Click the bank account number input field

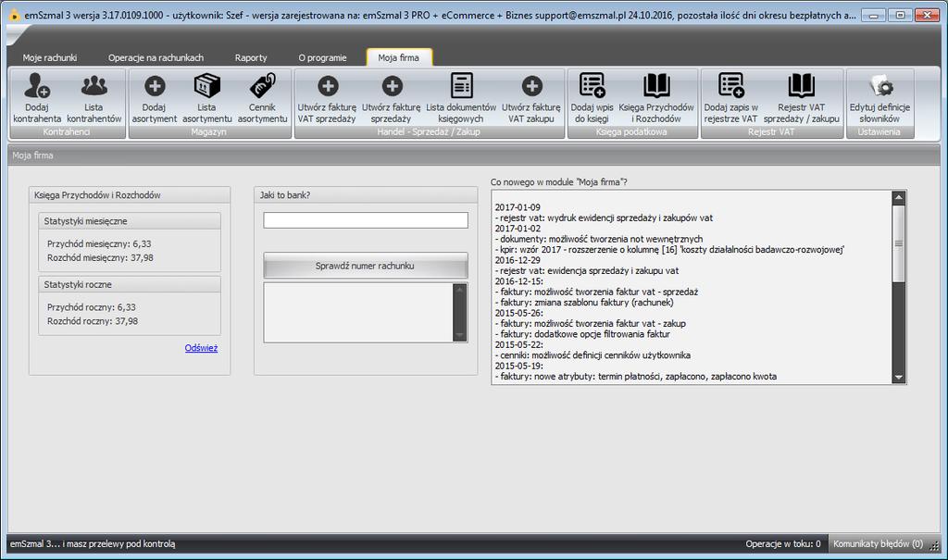coord(365,220)
